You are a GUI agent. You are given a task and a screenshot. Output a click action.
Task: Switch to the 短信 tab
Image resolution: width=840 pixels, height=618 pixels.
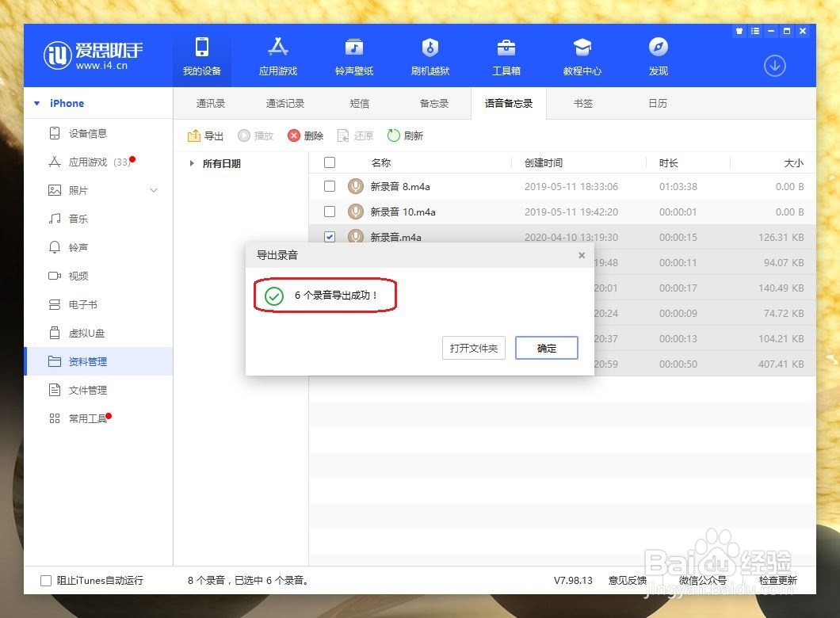pyautogui.click(x=359, y=103)
